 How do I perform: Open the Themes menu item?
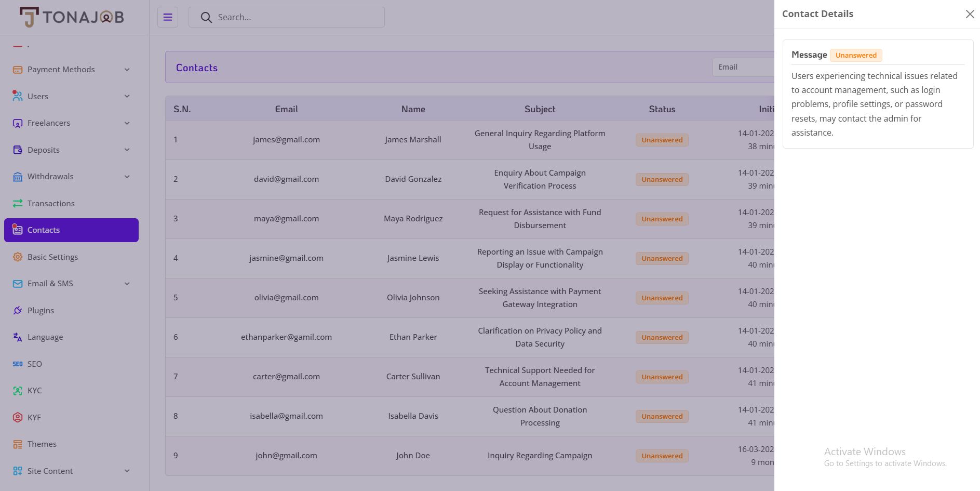click(71, 444)
